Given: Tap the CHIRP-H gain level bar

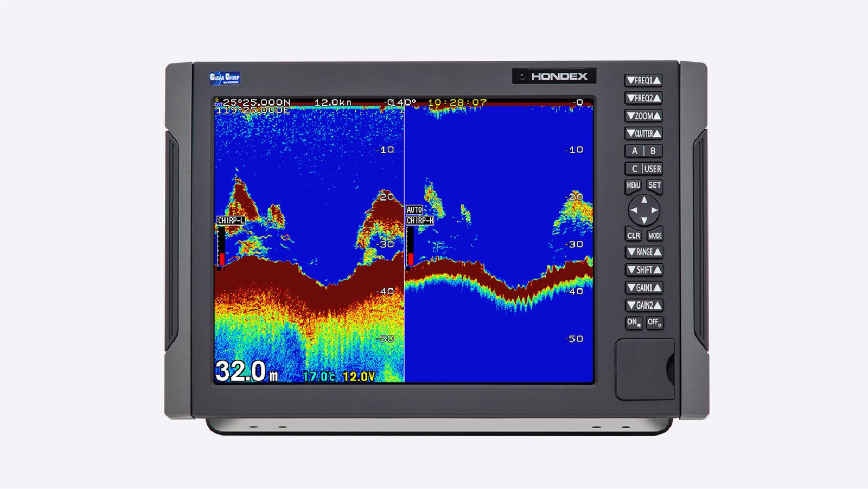Looking at the screenshot, I should click(x=410, y=247).
